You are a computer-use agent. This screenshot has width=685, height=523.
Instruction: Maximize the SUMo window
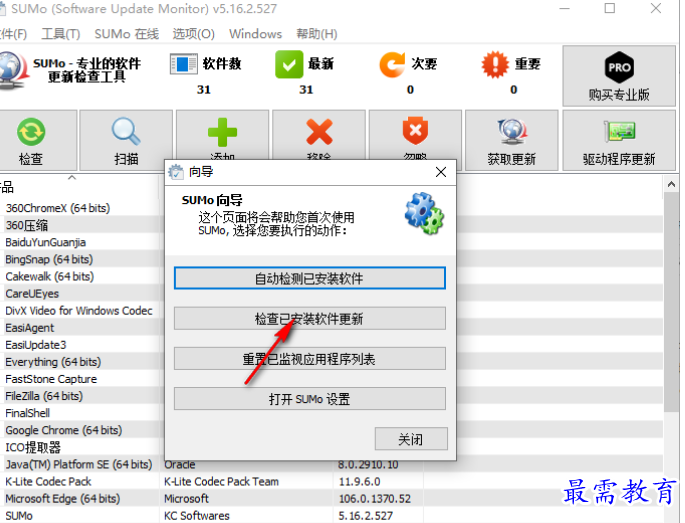pos(609,8)
